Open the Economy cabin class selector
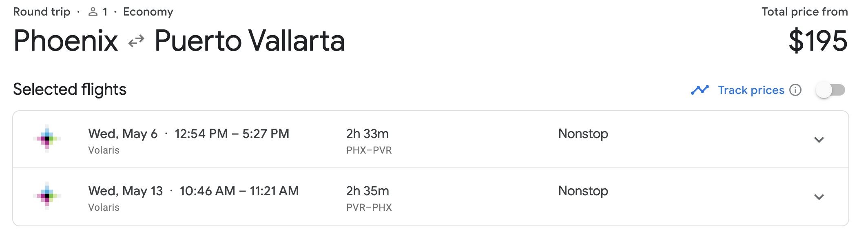The image size is (868, 241). (148, 11)
